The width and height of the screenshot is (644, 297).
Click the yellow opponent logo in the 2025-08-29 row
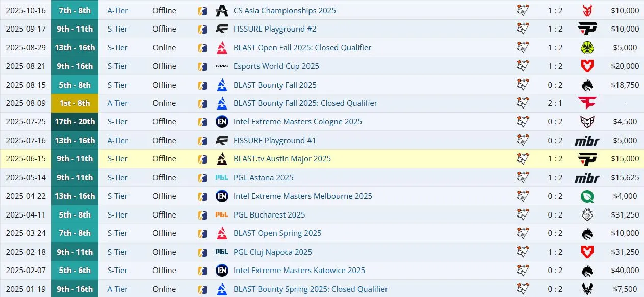click(x=588, y=48)
